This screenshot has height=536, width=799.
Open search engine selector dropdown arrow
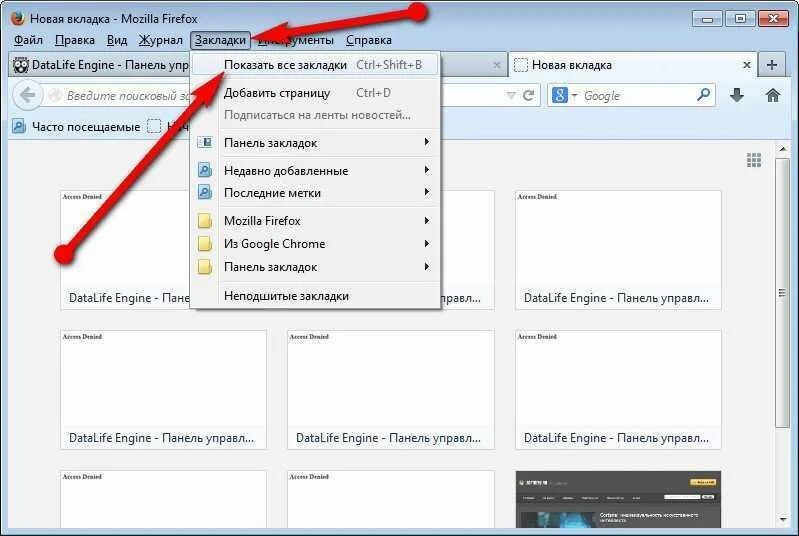(x=574, y=95)
